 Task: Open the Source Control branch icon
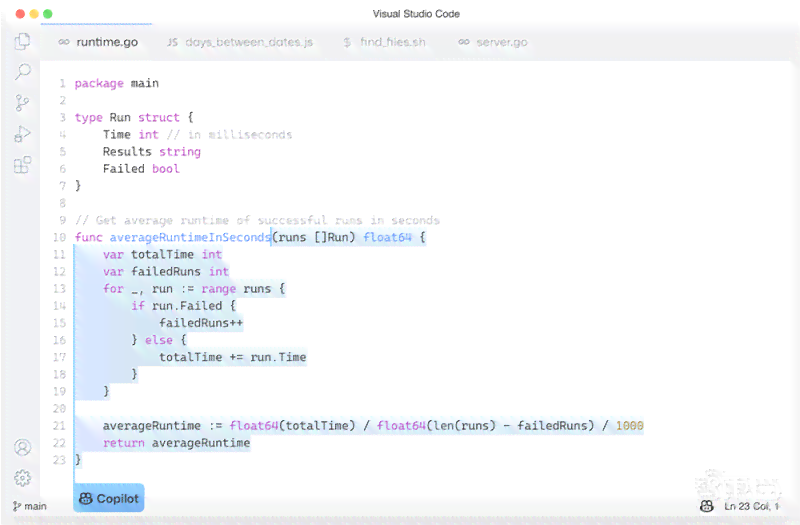[x=22, y=103]
